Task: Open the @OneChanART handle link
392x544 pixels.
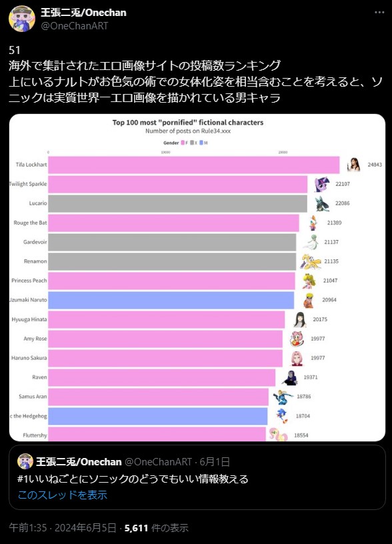Action: (74, 26)
